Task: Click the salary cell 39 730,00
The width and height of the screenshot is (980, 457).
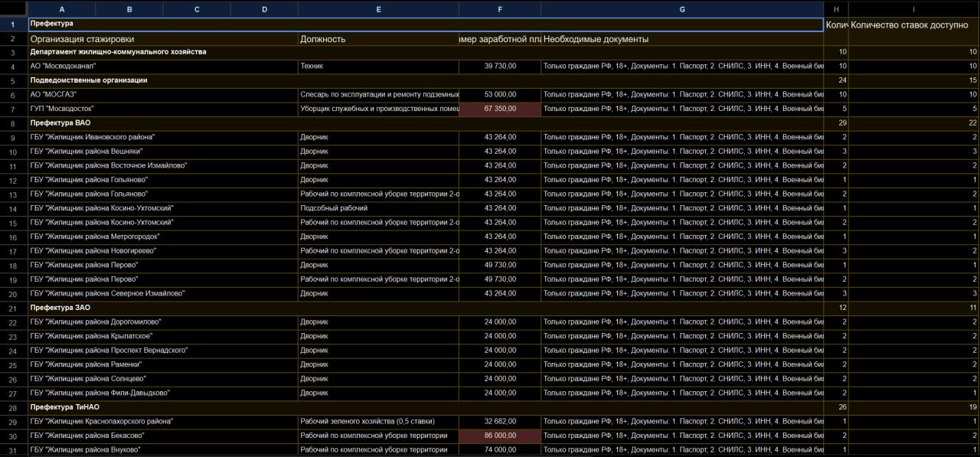Action: [500, 66]
